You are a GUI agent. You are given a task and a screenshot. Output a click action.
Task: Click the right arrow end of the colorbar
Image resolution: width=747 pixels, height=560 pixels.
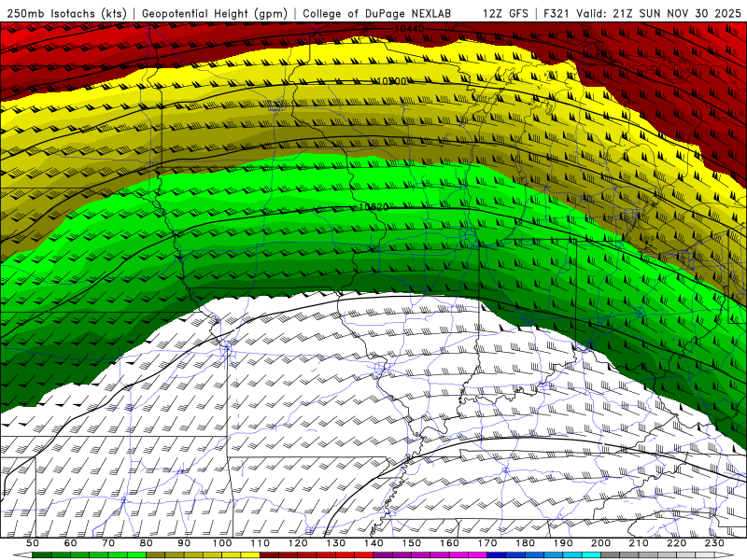tap(725, 555)
